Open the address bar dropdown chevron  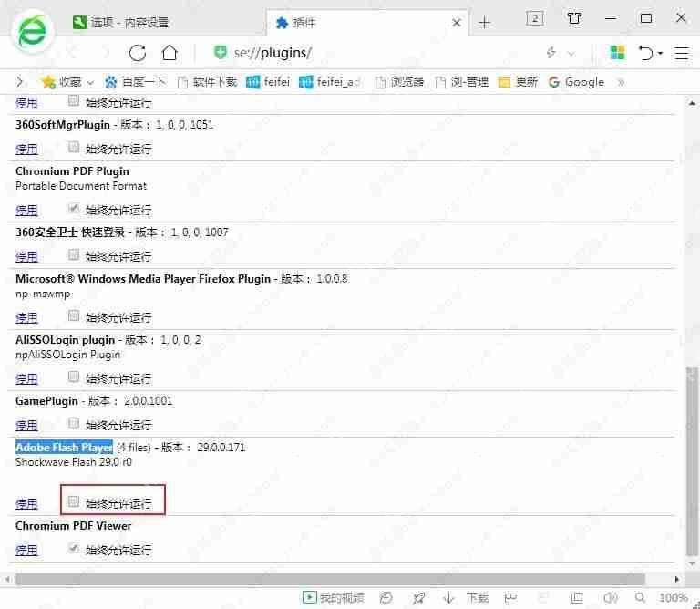571,54
